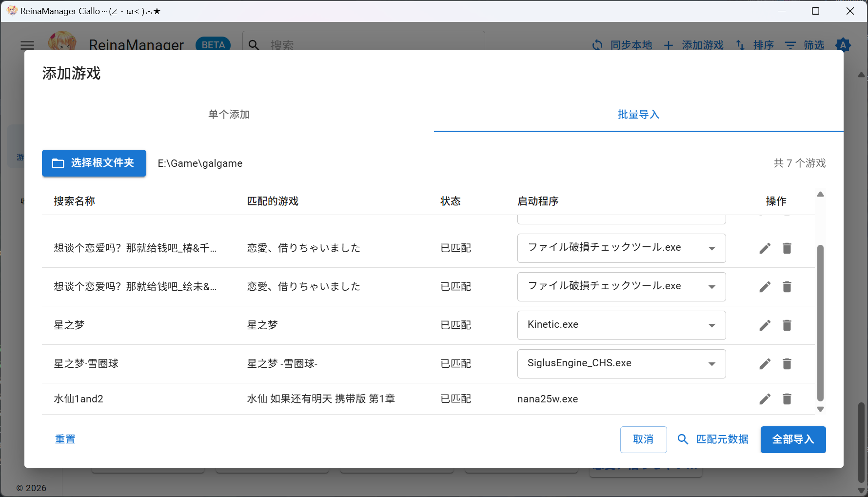Screen dimensions: 868x497
Task: Click the 重置 link
Action: click(x=65, y=439)
